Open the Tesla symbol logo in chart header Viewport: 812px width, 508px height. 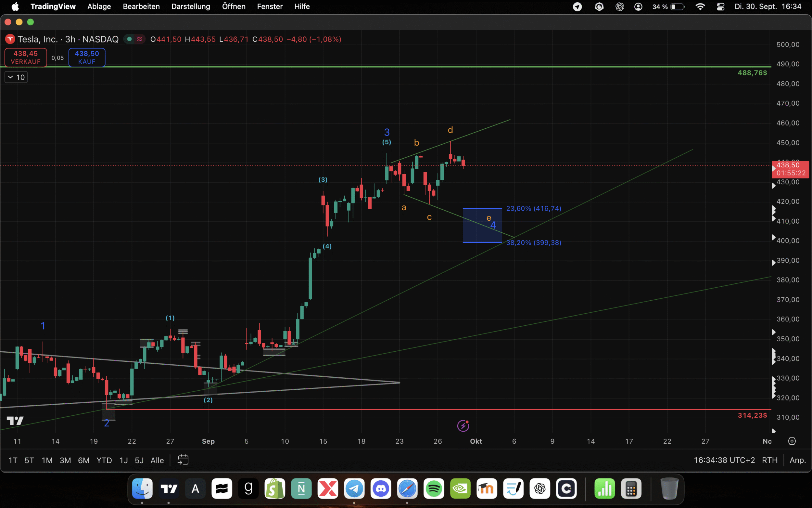tap(10, 39)
